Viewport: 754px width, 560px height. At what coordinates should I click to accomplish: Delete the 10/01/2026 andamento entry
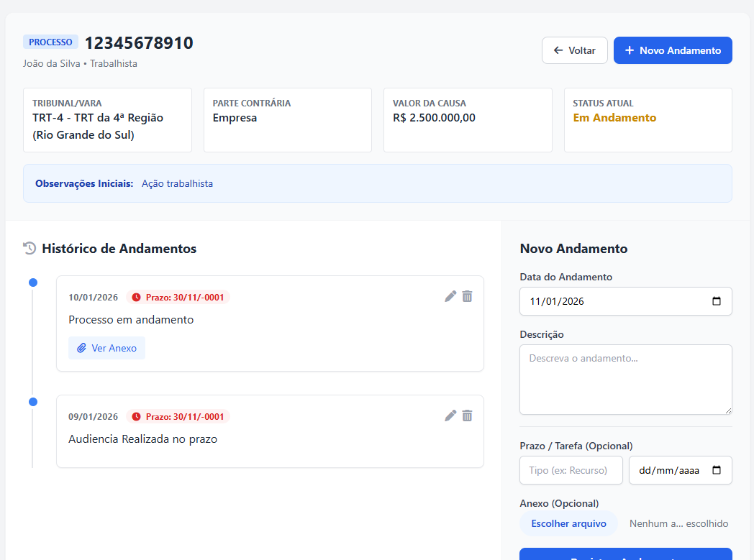point(467,296)
